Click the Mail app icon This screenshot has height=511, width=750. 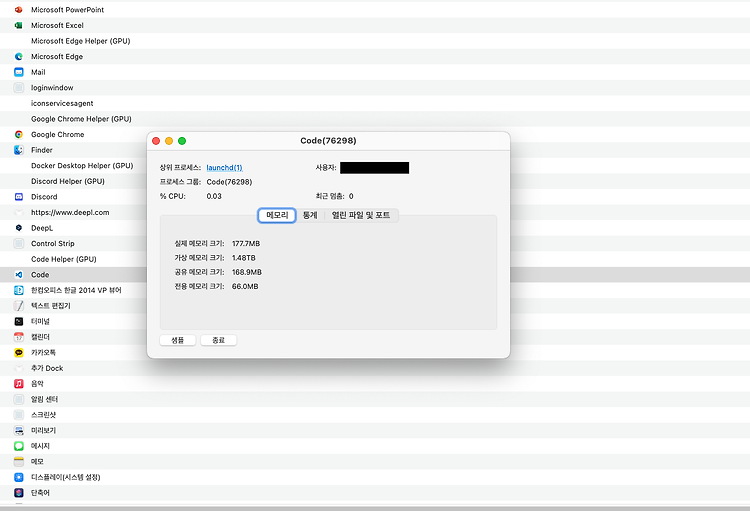(x=19, y=72)
